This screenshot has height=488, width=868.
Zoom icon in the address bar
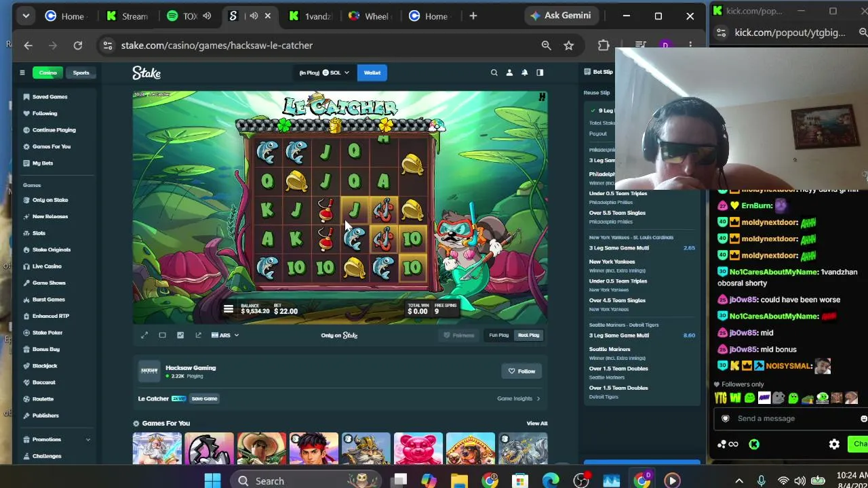(546, 45)
